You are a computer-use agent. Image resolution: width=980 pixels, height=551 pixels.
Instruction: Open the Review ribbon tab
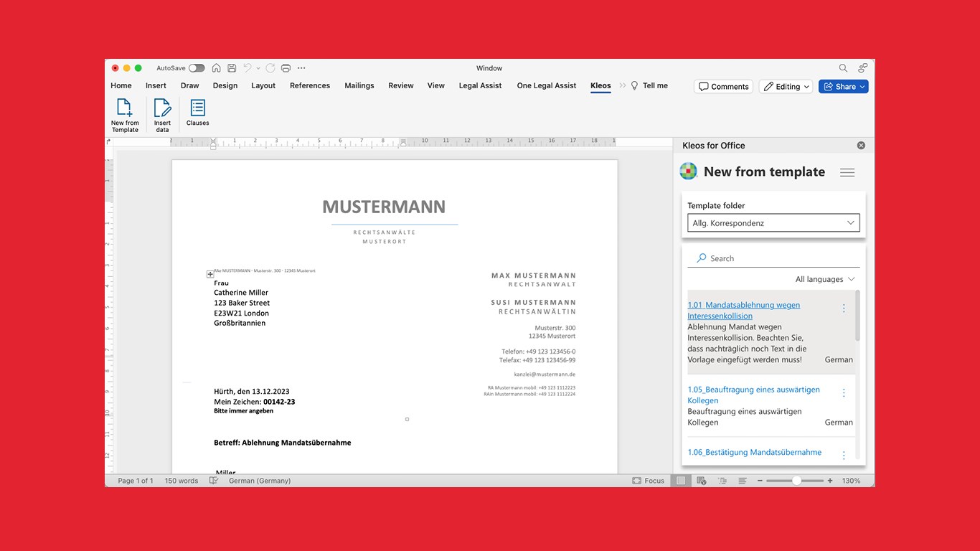401,85
